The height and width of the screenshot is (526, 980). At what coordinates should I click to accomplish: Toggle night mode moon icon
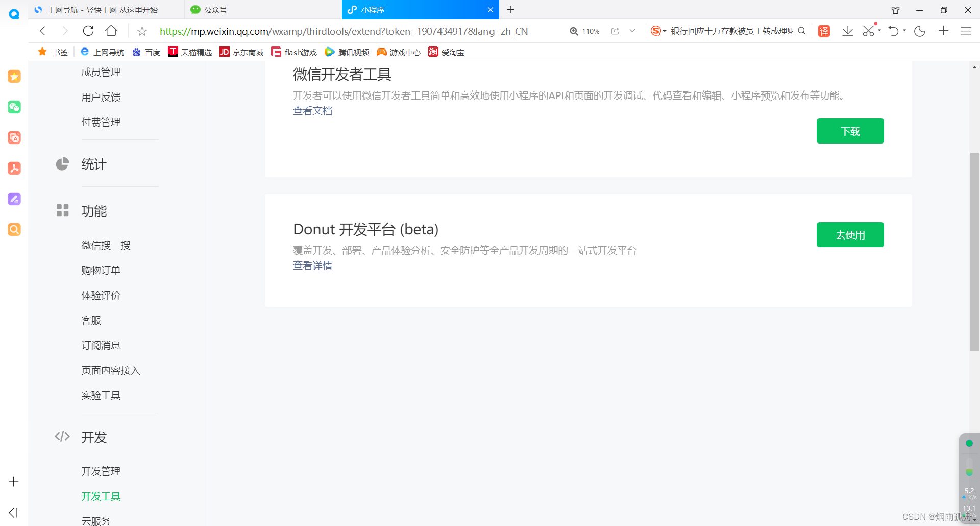920,31
